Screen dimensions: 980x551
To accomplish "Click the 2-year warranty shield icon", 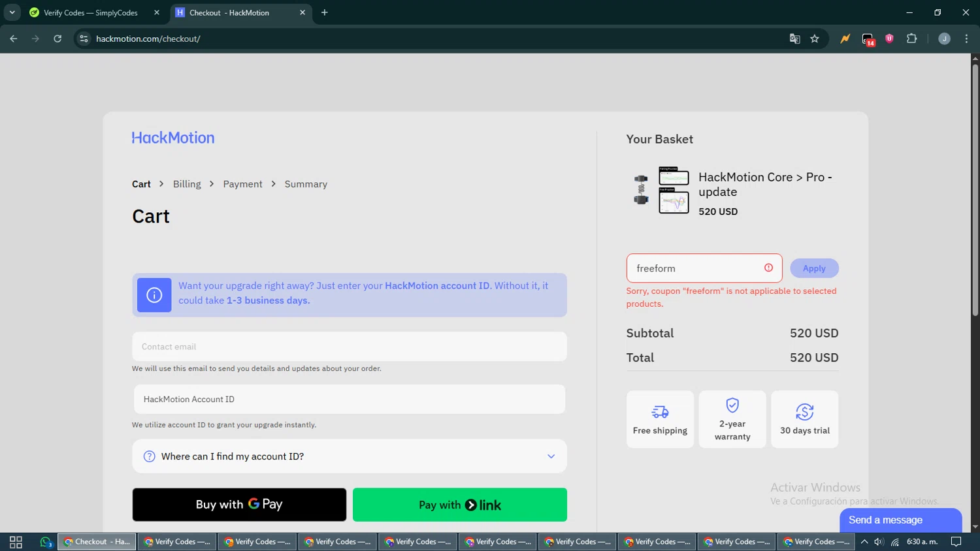I will (x=732, y=405).
